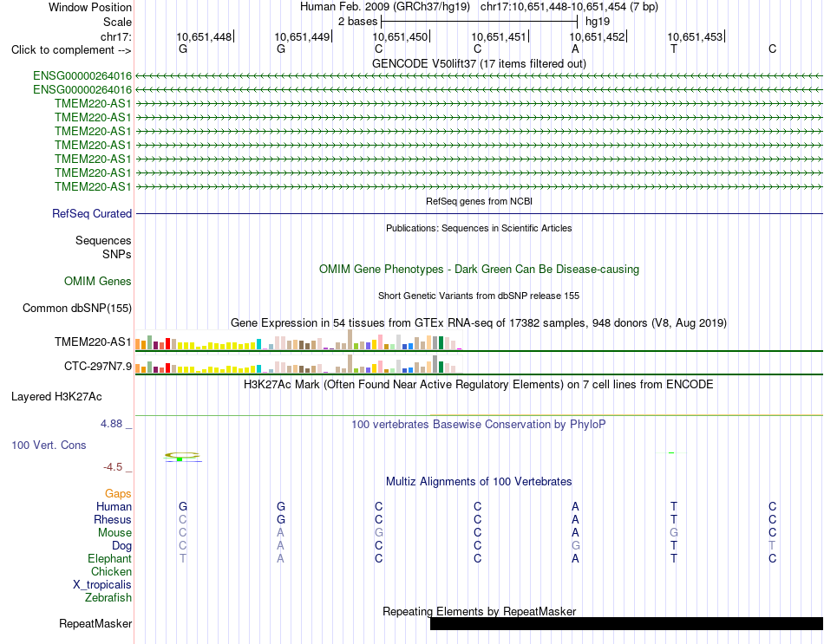Viewport: 824px width, 644px height.
Task: Click the Chicken species row label
Action: point(111,571)
